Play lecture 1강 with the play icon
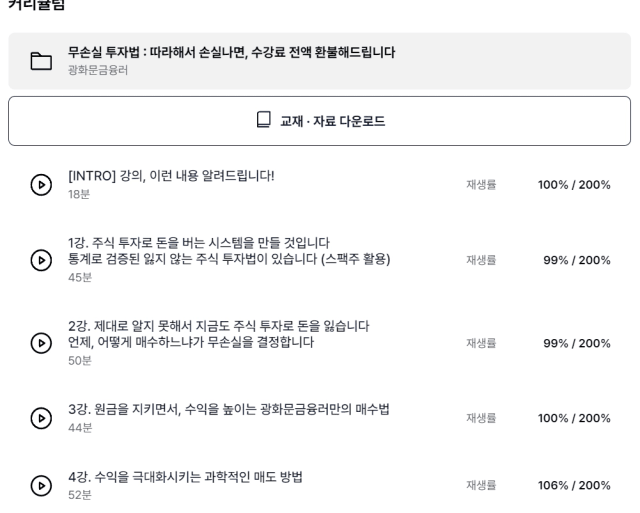This screenshot has height=513, width=640. point(41,260)
